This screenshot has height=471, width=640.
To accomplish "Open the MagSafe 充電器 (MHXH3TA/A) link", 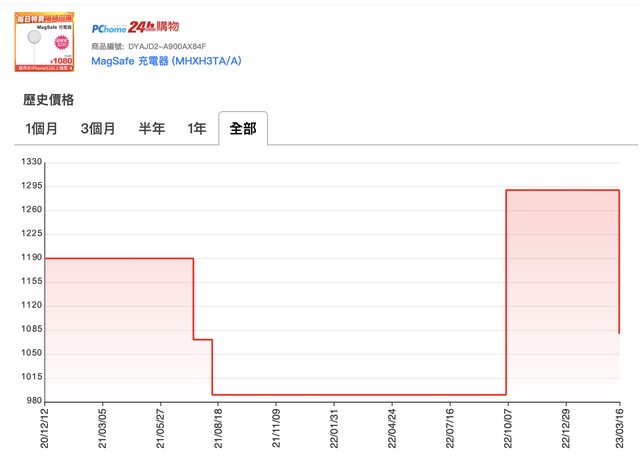I will coord(166,61).
